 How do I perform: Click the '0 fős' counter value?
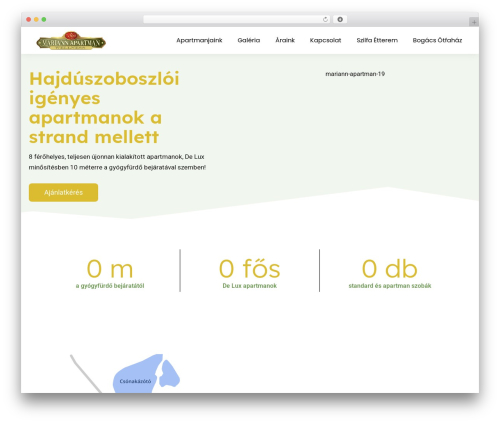click(249, 269)
